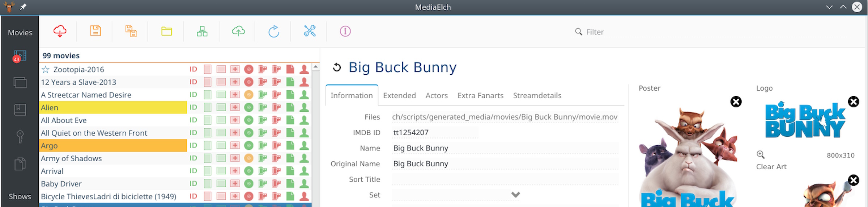Select All About Eve in list
The height and width of the screenshot is (207, 868).
tap(64, 120)
